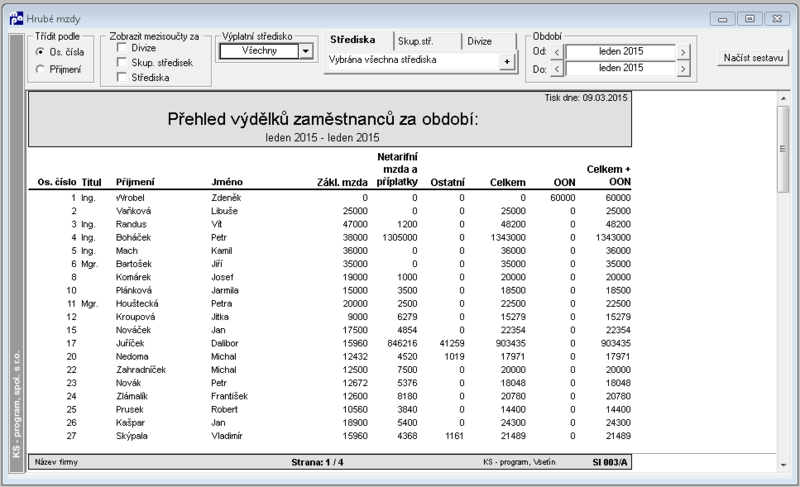Step the Do period back one month
The width and height of the screenshot is (800, 487).
(x=557, y=69)
